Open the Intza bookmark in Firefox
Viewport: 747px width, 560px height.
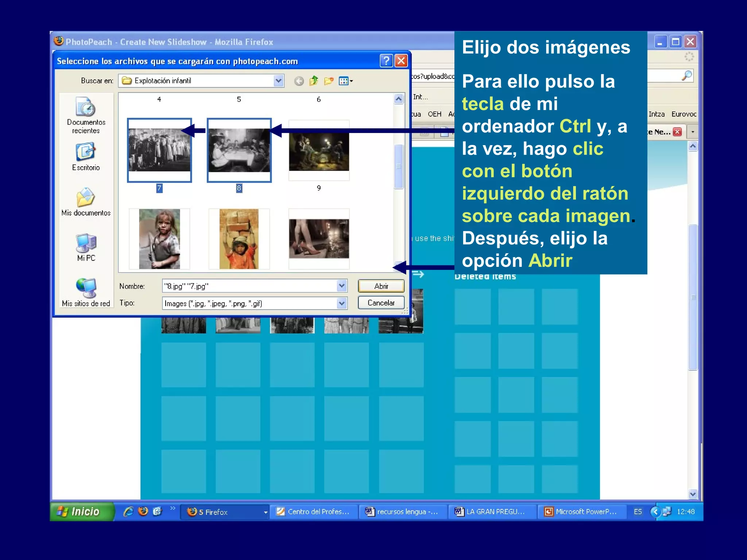(657, 114)
